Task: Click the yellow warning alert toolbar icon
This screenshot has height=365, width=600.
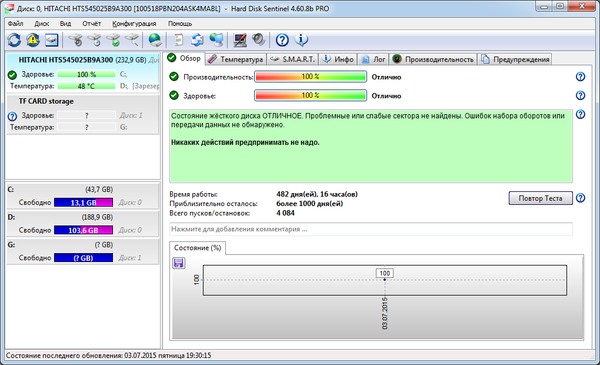Action: [x=33, y=40]
